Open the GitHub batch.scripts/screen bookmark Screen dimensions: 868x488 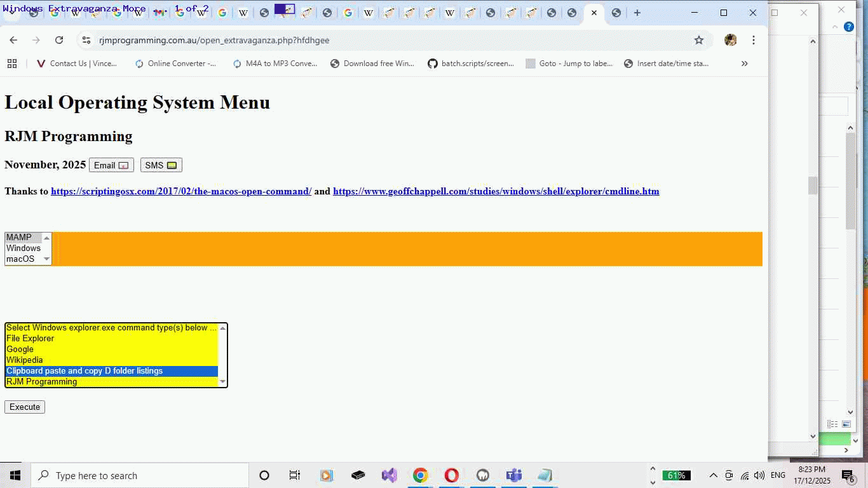(471, 63)
